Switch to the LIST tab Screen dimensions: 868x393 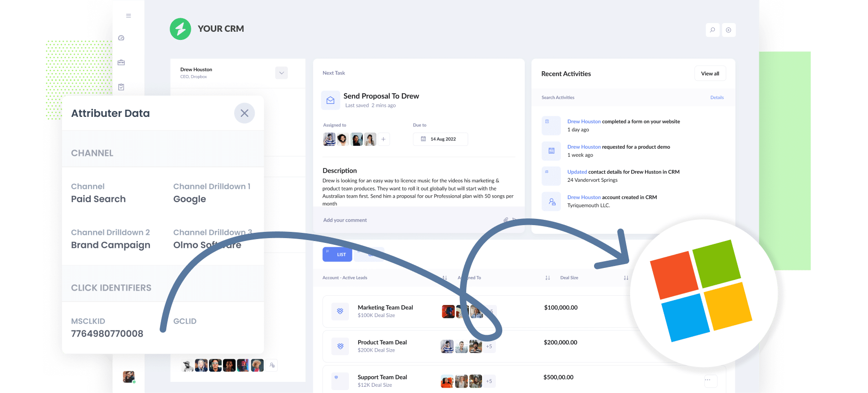point(337,254)
